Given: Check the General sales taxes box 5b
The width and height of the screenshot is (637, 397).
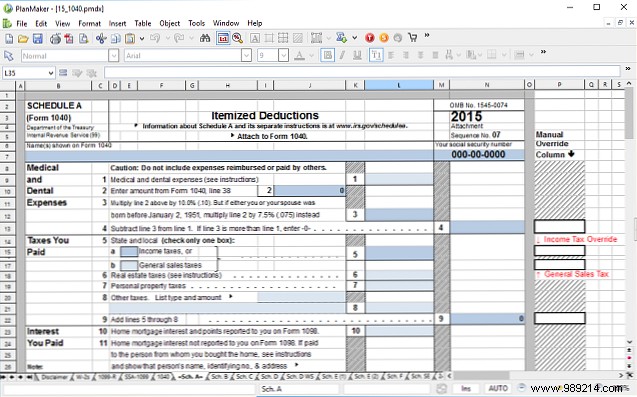Looking at the screenshot, I should (129, 265).
